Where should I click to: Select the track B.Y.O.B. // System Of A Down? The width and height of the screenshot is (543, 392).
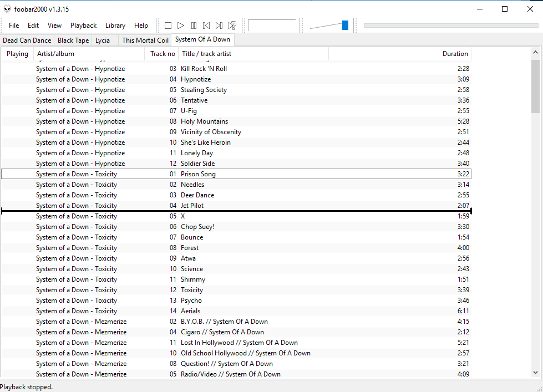point(236,322)
